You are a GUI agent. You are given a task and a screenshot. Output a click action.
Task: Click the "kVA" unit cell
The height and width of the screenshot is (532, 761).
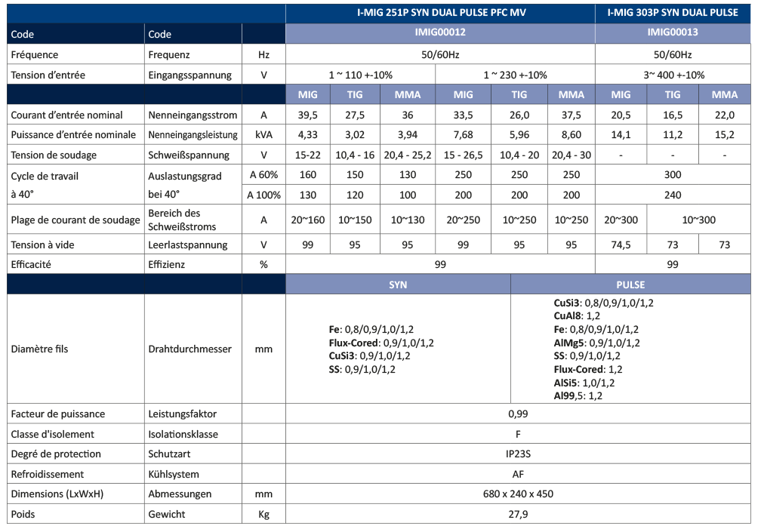[x=263, y=135]
